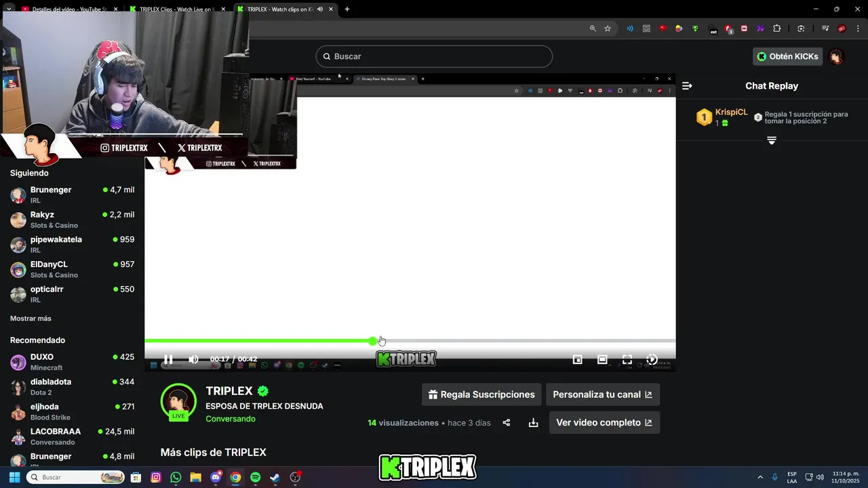868x488 pixels.
Task: Click Google Lens screenshot search icon
Action: [801, 28]
